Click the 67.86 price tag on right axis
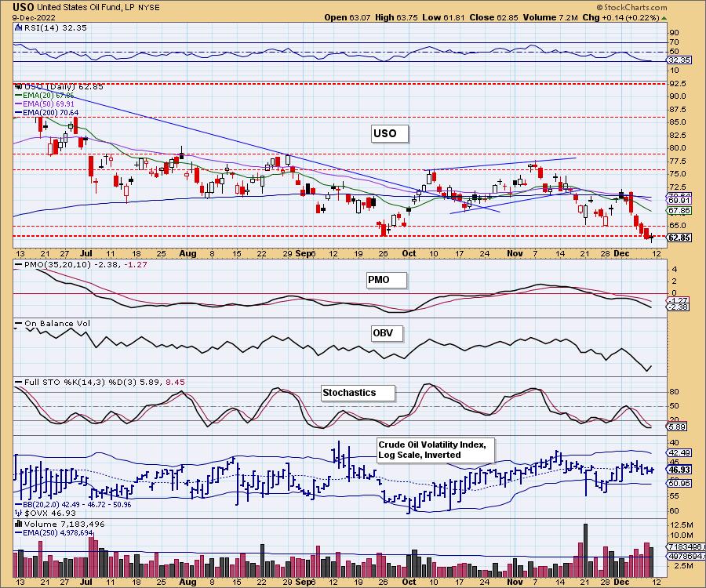Screen dimensions: 706x588 click(679, 211)
